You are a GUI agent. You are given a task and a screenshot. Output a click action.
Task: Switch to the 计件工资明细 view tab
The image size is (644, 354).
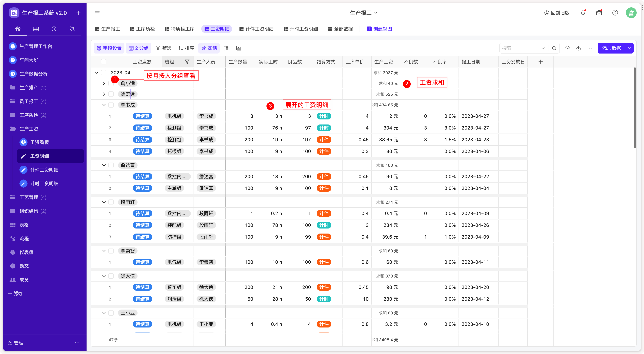point(256,29)
